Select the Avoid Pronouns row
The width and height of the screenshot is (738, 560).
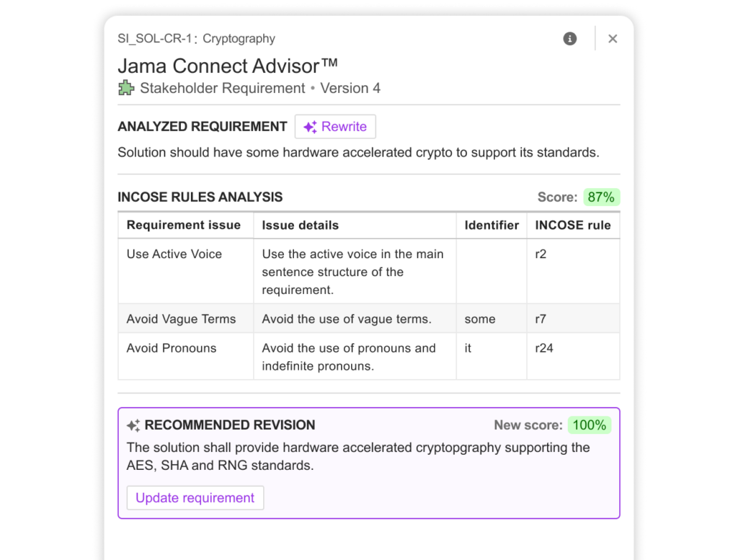pyautogui.click(x=369, y=357)
